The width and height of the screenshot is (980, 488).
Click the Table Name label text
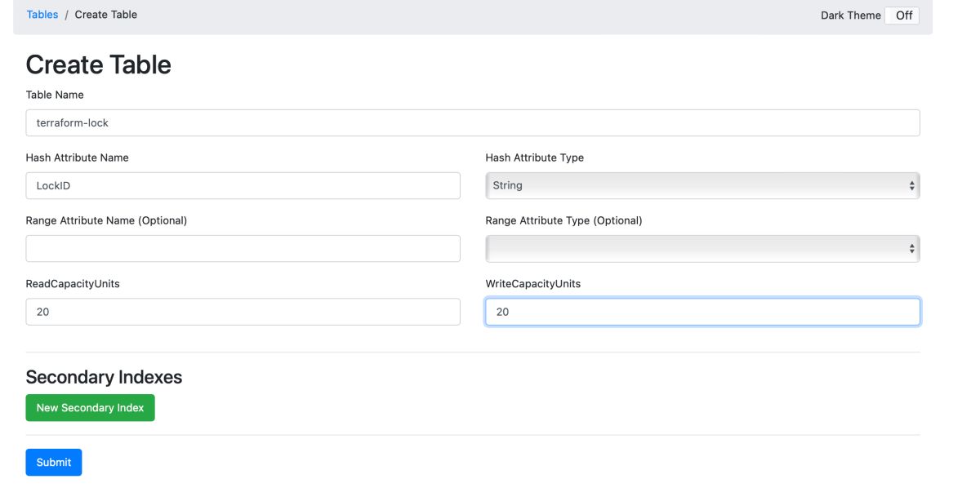coord(55,95)
